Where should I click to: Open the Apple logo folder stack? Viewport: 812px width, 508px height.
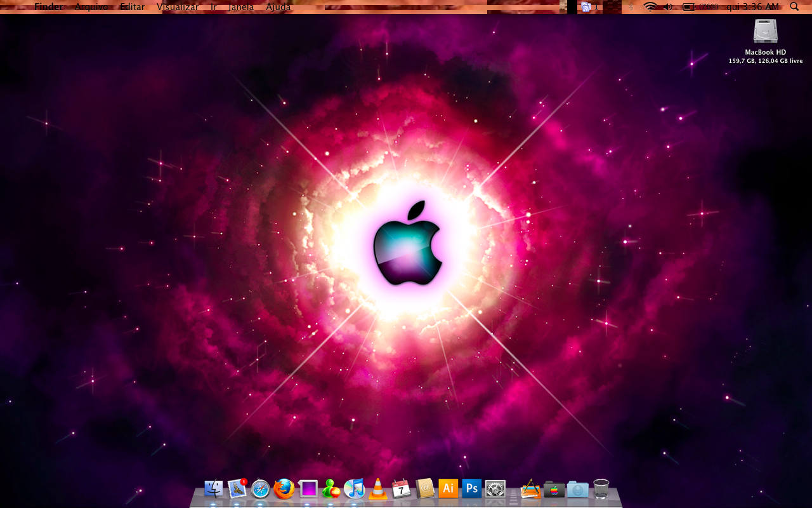pyautogui.click(x=554, y=490)
